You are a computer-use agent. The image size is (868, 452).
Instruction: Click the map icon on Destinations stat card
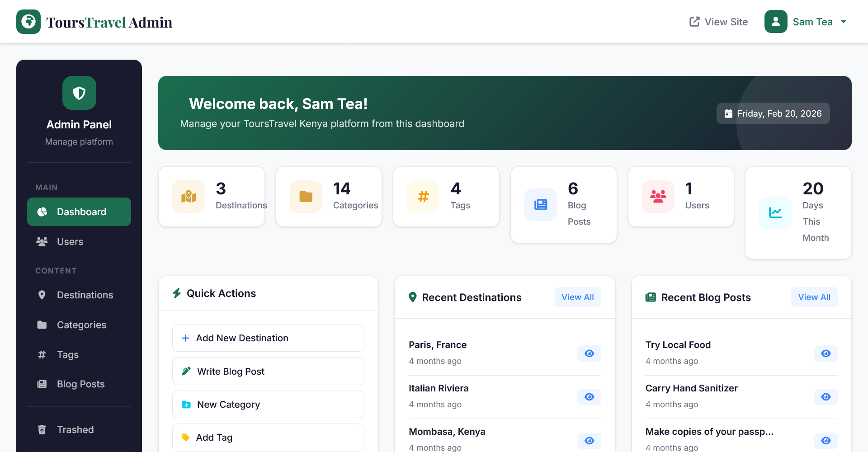(x=189, y=197)
